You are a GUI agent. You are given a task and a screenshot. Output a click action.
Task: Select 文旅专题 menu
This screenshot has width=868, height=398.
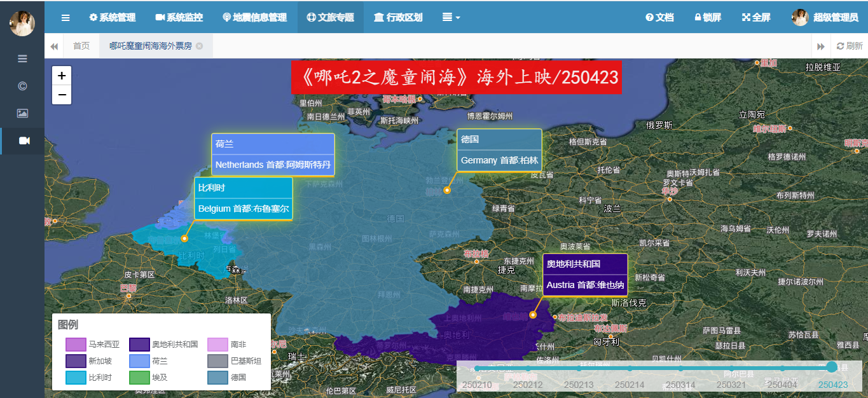331,18
